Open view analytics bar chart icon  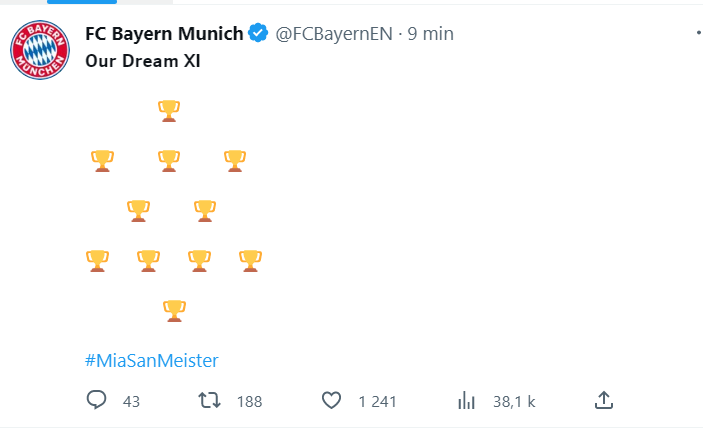[466, 401]
